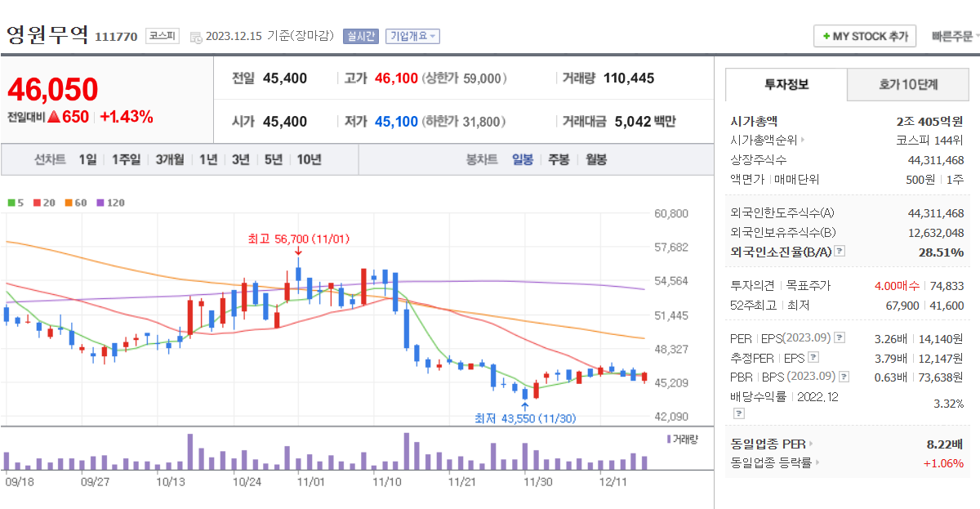This screenshot has height=509, width=980.
Task: Switch to the 호가10단계 tab
Action: [908, 84]
